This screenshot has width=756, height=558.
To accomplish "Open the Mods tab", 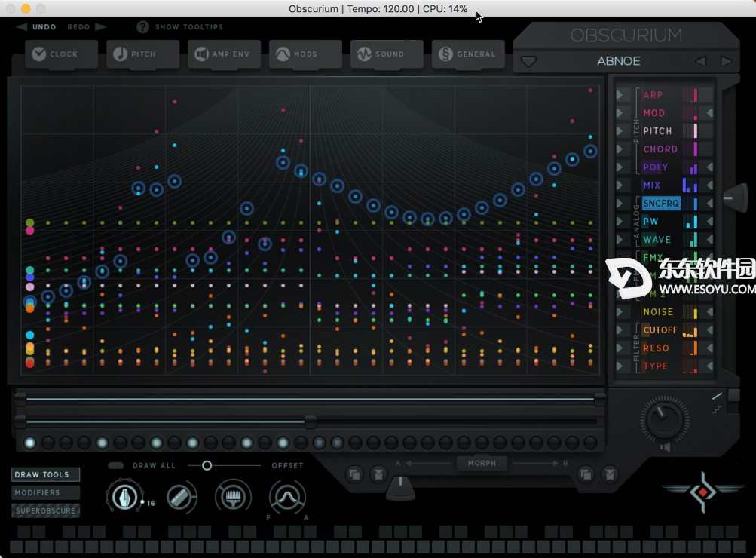I will (x=306, y=54).
